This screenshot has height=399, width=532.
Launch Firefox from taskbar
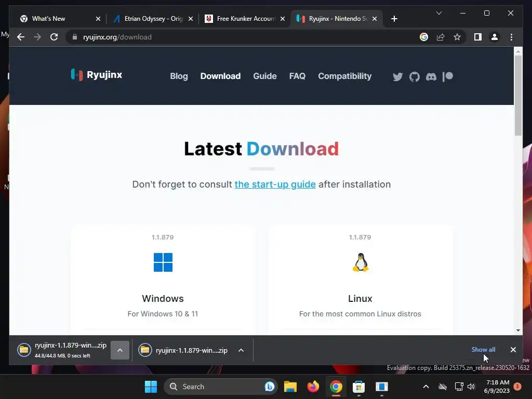pyautogui.click(x=313, y=387)
